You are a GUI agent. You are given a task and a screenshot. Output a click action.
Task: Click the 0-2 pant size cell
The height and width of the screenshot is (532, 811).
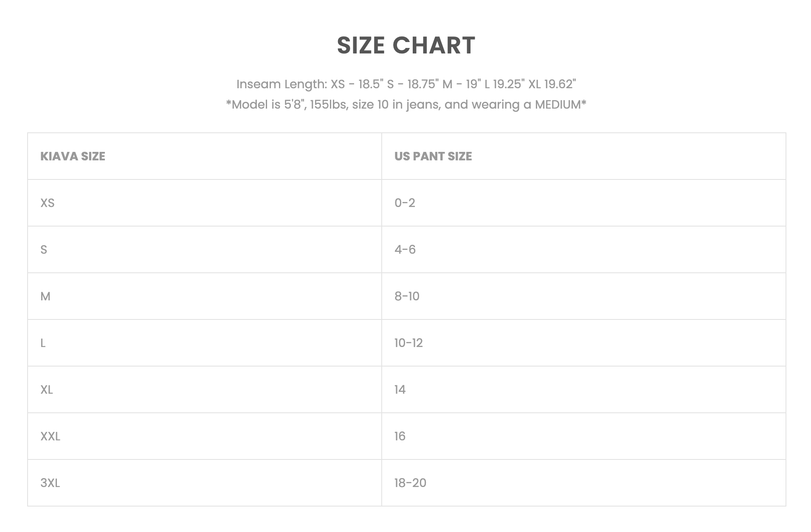[405, 203]
